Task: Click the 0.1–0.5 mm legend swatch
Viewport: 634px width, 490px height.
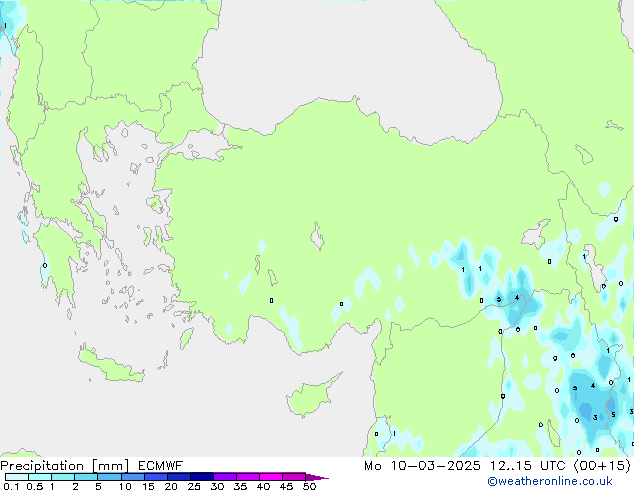Action: (17, 477)
